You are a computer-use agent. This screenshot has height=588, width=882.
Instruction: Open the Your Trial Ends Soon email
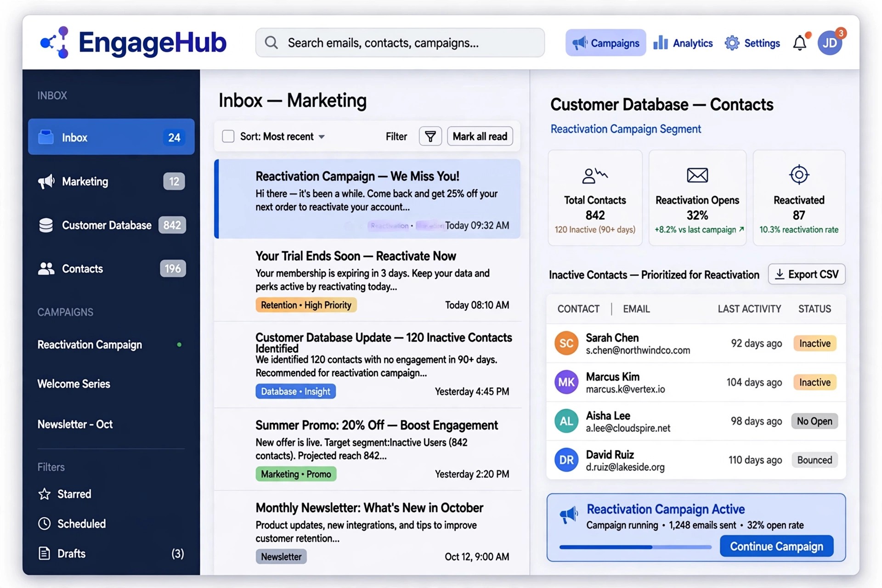click(367, 280)
